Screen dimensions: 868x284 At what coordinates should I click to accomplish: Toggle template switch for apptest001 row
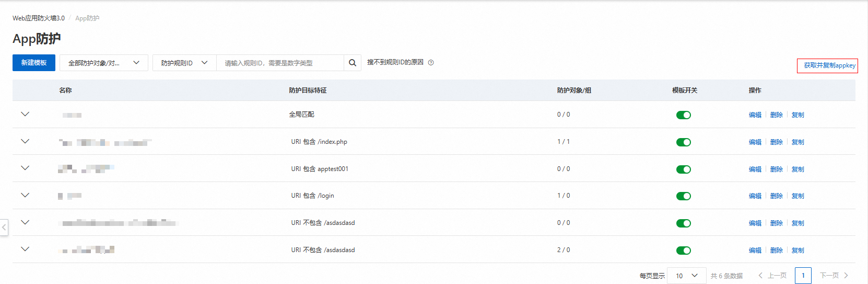684,169
